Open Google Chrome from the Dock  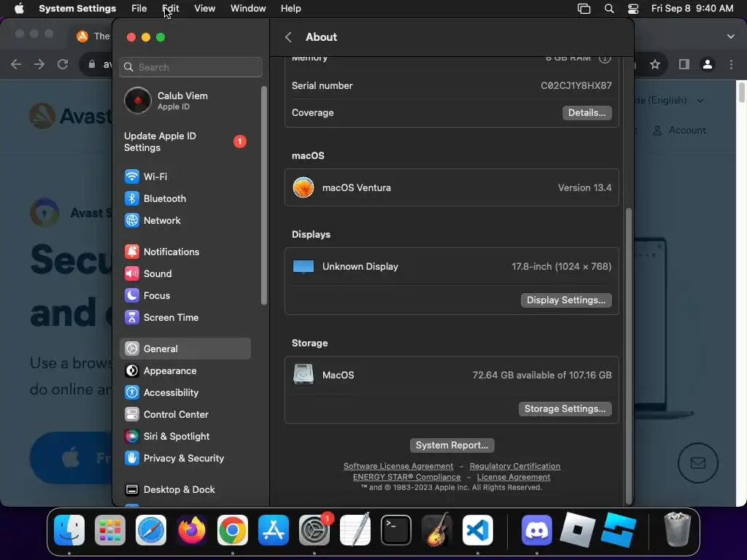tap(233, 530)
